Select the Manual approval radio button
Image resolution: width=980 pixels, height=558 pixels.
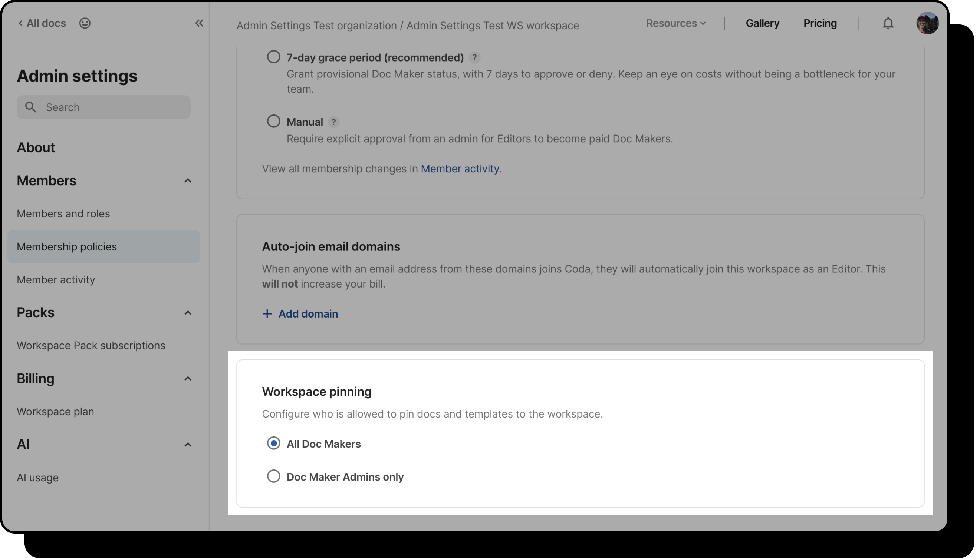coord(273,122)
